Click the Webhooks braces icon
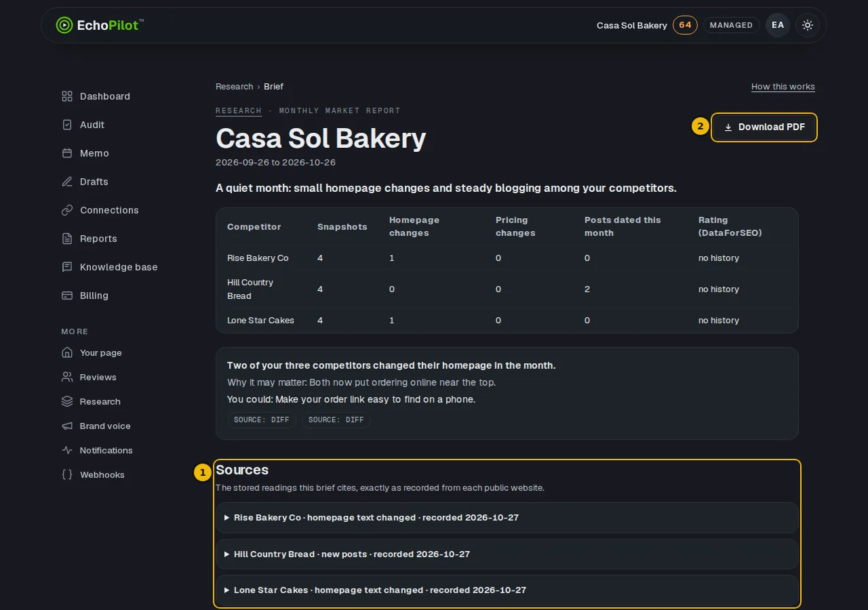Image resolution: width=868 pixels, height=610 pixels. click(x=67, y=474)
